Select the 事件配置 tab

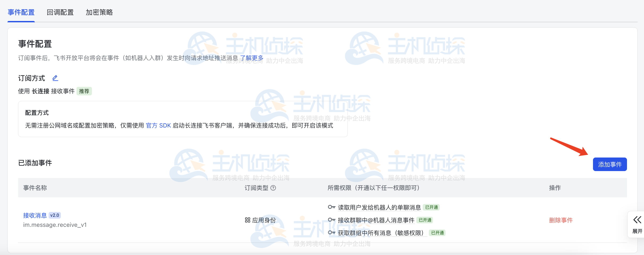[x=21, y=12]
